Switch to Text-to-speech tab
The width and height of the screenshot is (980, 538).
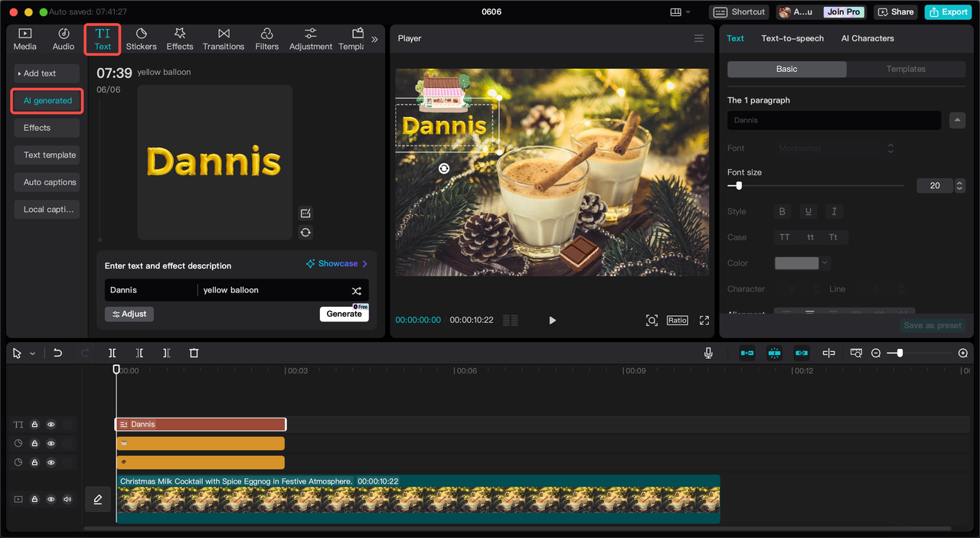point(792,38)
